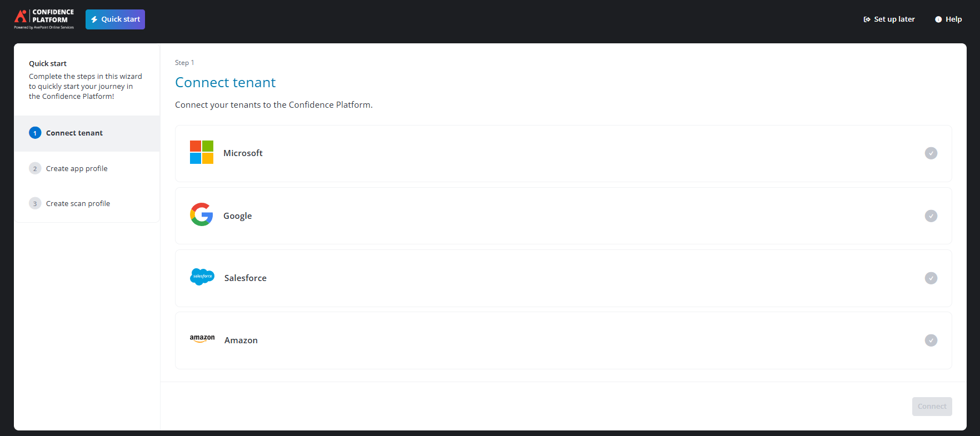
Task: Open the Help link
Action: pos(948,19)
